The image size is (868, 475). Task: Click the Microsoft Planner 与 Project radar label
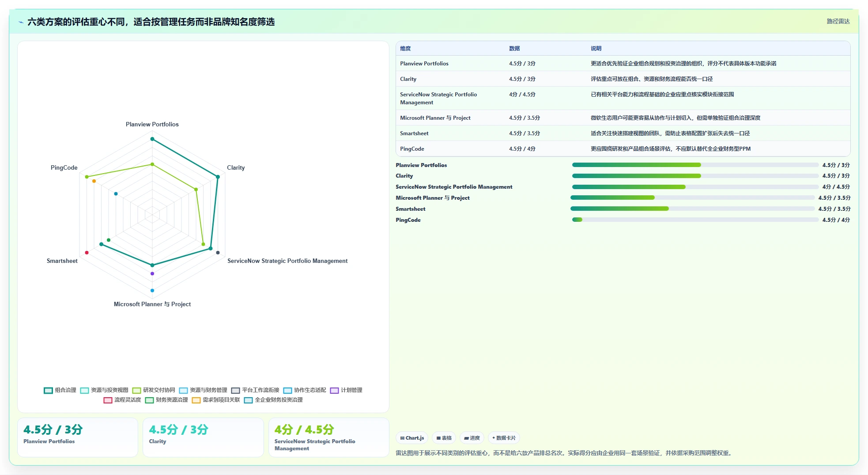[x=152, y=304]
